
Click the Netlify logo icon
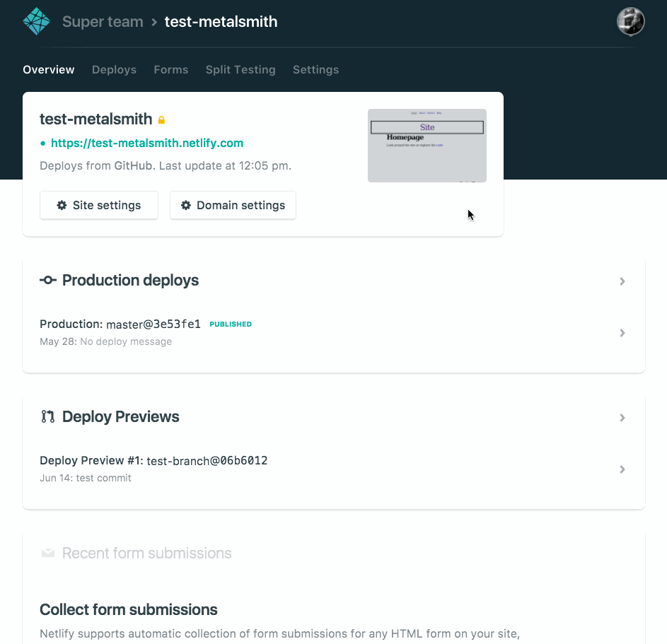pos(37,21)
